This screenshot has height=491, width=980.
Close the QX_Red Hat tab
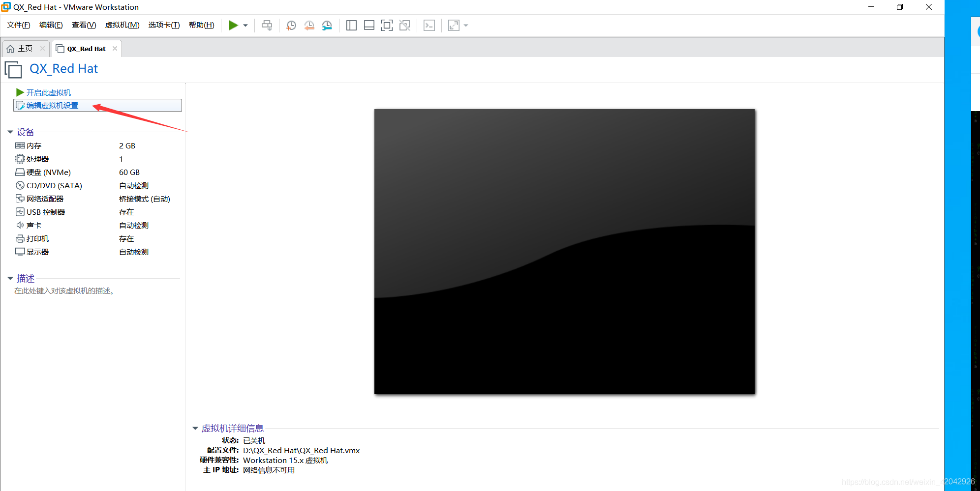pyautogui.click(x=115, y=48)
